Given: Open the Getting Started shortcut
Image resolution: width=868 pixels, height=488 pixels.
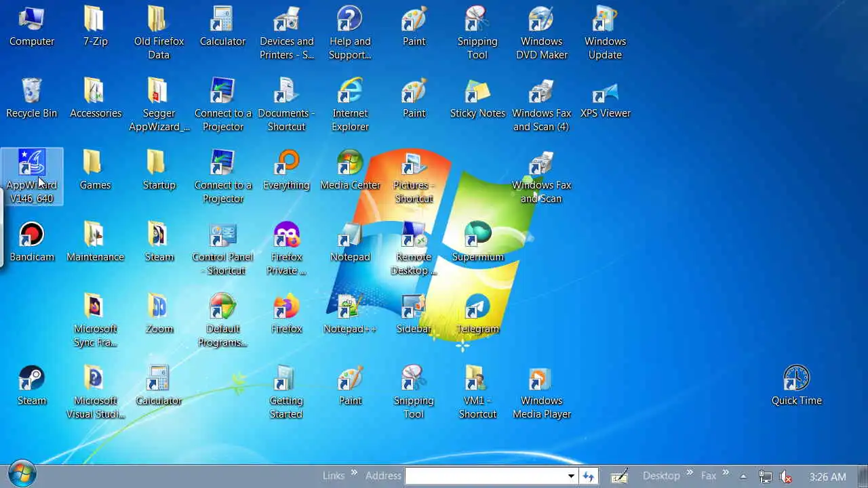Looking at the screenshot, I should [287, 393].
